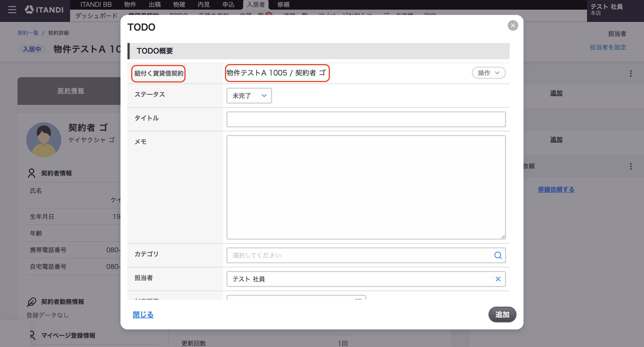This screenshot has width=644, height=347.
Task: Open the カテゴリ select field
Action: (366, 255)
